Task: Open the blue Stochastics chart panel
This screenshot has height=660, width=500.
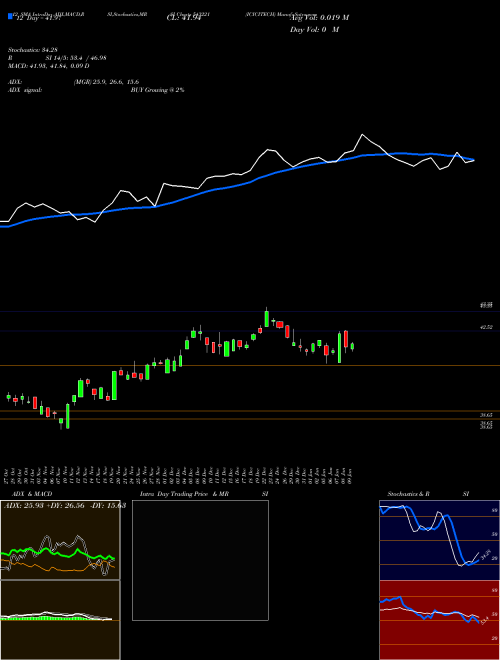Action: 439,540
